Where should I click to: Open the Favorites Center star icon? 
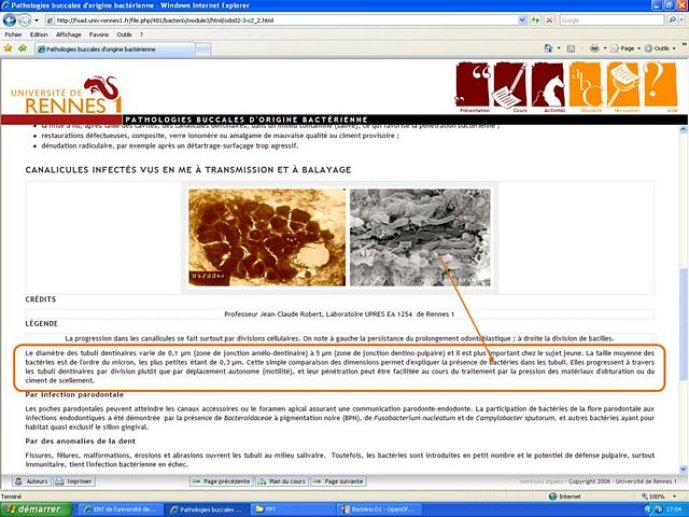(8, 48)
